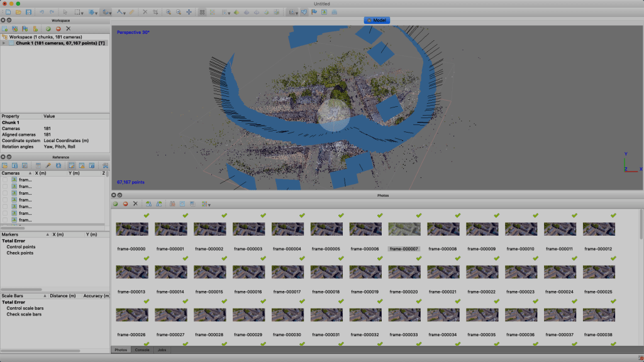
Task: Sort by the Cameras column header
Action: [x=11, y=173]
